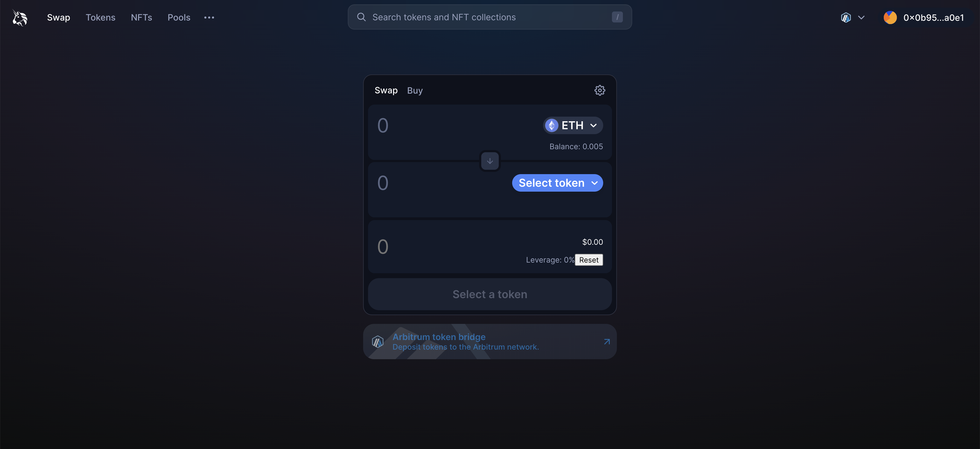The height and width of the screenshot is (449, 980).
Task: Click the Uniswap wolf logo icon
Action: coord(19,17)
